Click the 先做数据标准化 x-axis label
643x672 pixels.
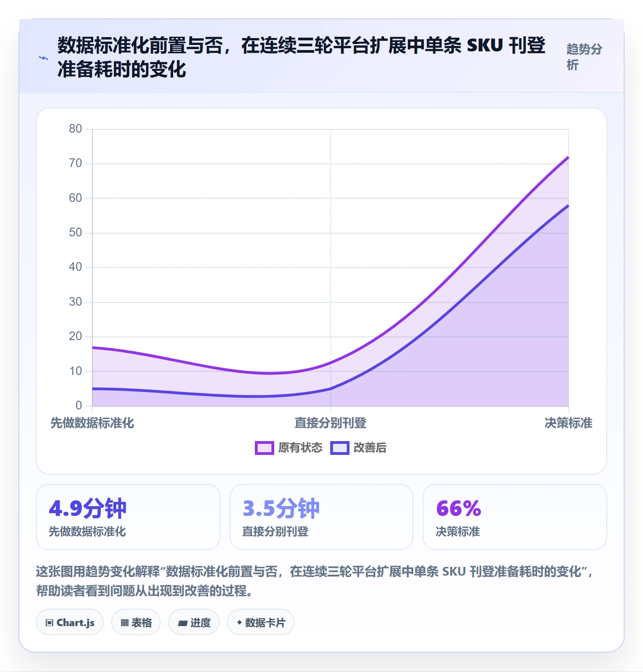point(92,423)
